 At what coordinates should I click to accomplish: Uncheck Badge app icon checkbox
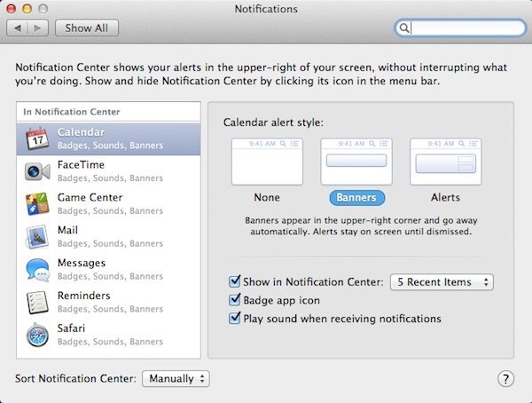[234, 300]
